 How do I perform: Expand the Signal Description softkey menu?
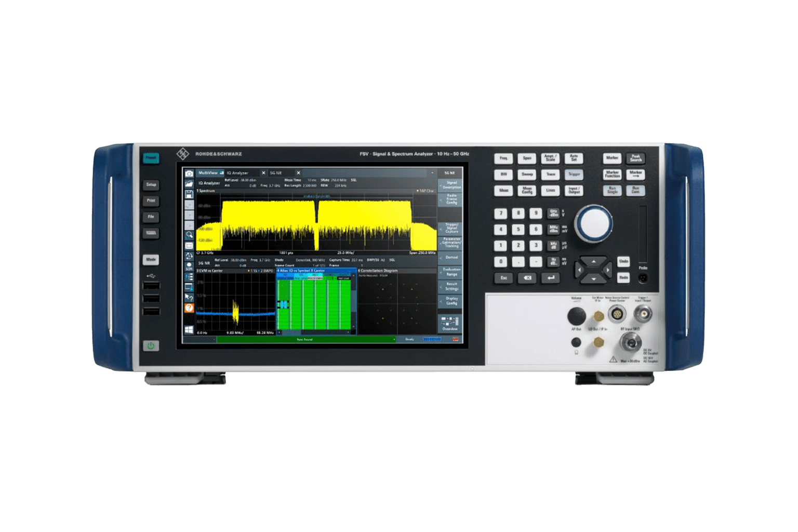[450, 185]
